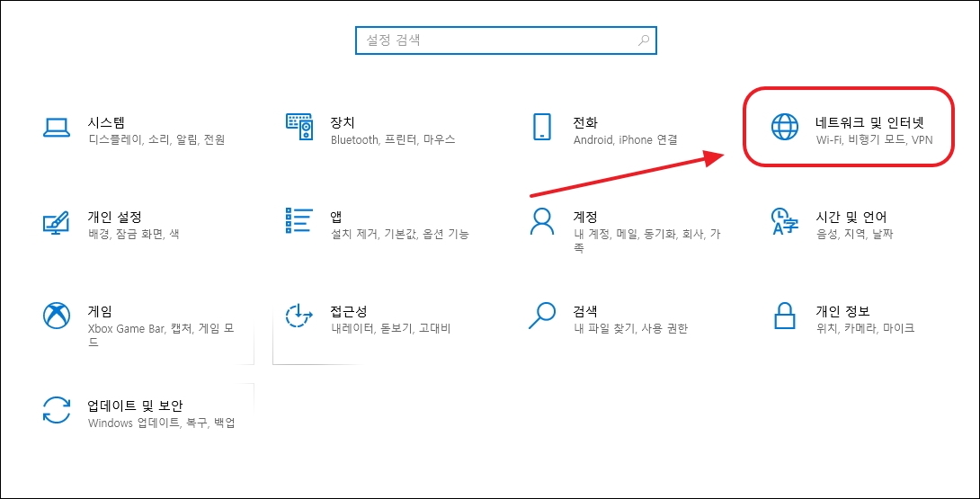Open the 앱 settings title

tap(335, 217)
